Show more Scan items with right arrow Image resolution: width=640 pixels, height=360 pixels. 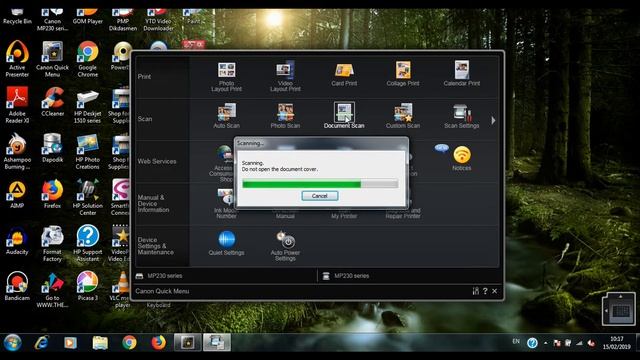493,120
